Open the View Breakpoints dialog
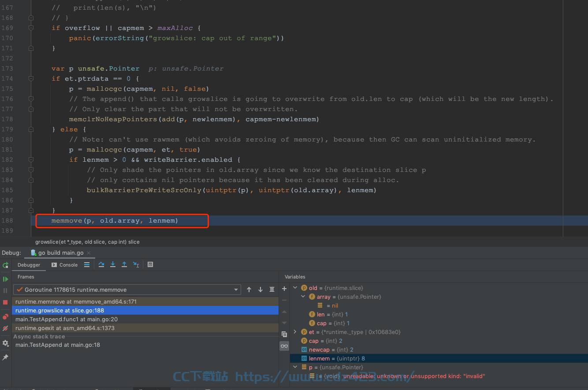 click(x=5, y=316)
